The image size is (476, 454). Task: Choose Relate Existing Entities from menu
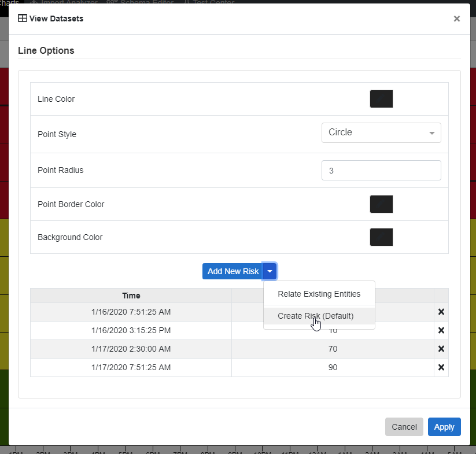[x=319, y=294]
